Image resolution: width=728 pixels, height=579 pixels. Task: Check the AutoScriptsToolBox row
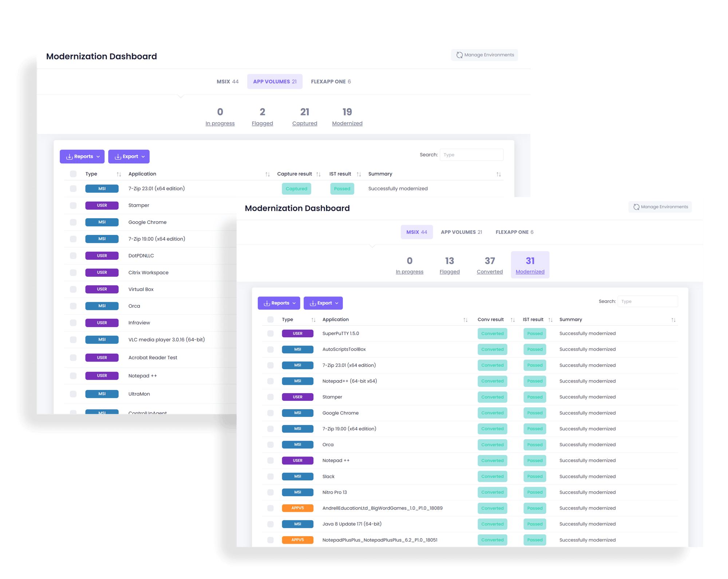pos(270,349)
